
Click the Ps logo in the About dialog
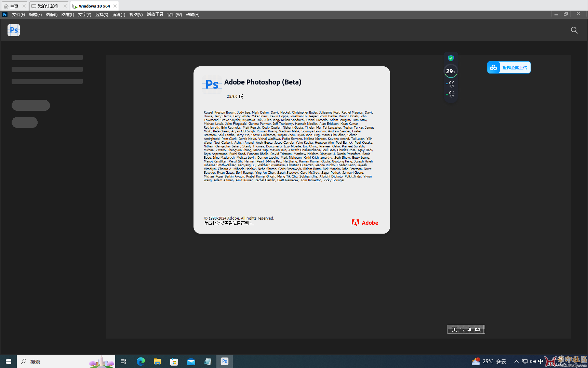point(212,84)
